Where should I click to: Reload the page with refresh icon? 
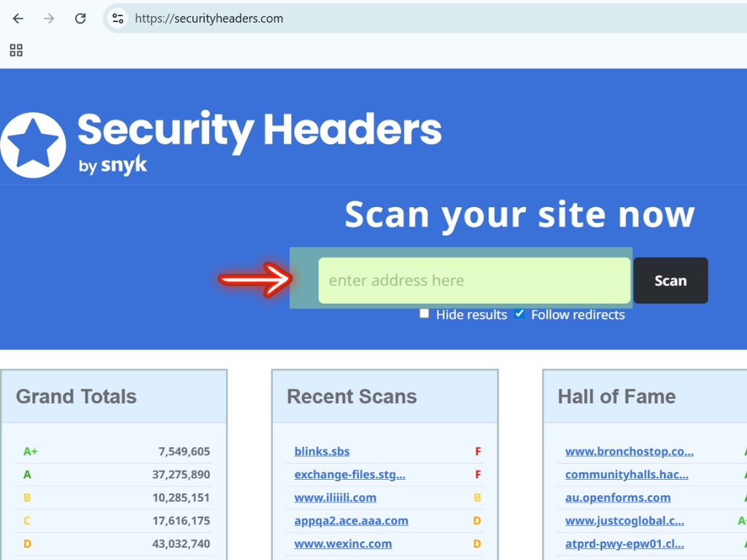pyautogui.click(x=80, y=19)
